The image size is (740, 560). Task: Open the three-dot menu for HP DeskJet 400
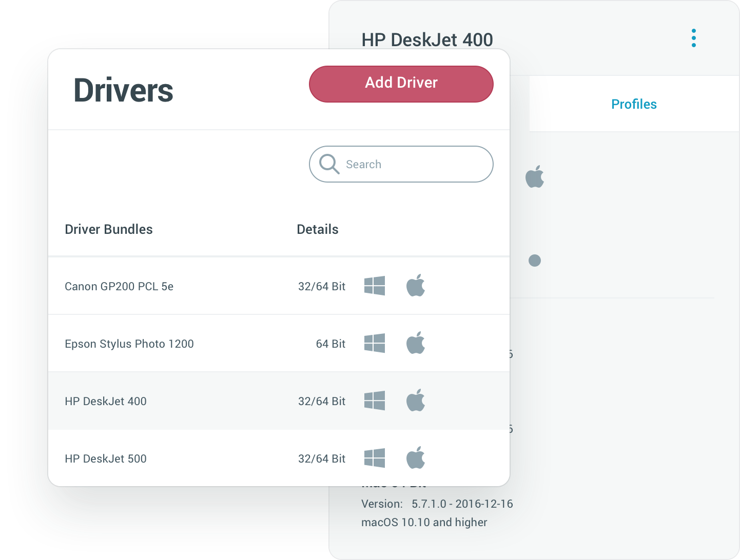[x=693, y=38]
